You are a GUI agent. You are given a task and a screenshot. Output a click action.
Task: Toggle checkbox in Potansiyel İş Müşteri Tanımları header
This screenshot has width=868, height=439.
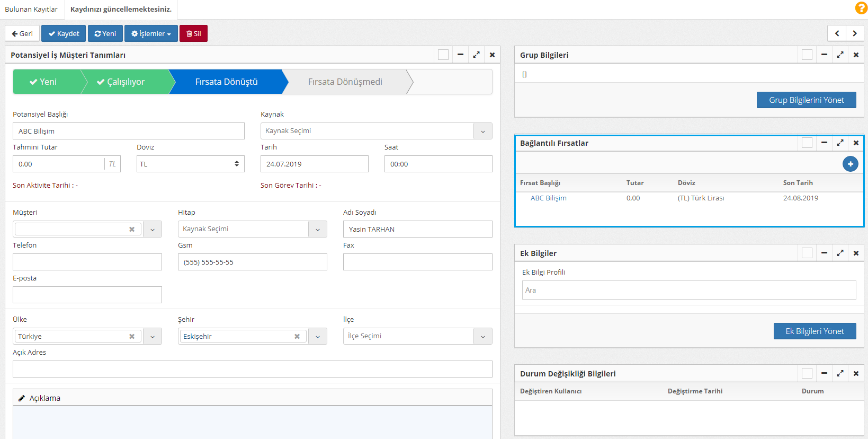443,55
